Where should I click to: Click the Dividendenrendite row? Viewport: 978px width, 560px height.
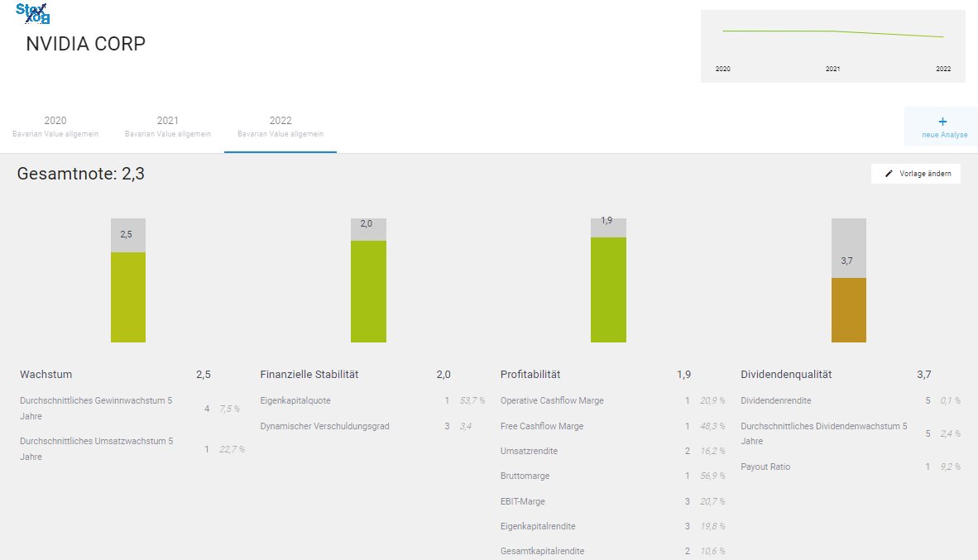[851, 400]
